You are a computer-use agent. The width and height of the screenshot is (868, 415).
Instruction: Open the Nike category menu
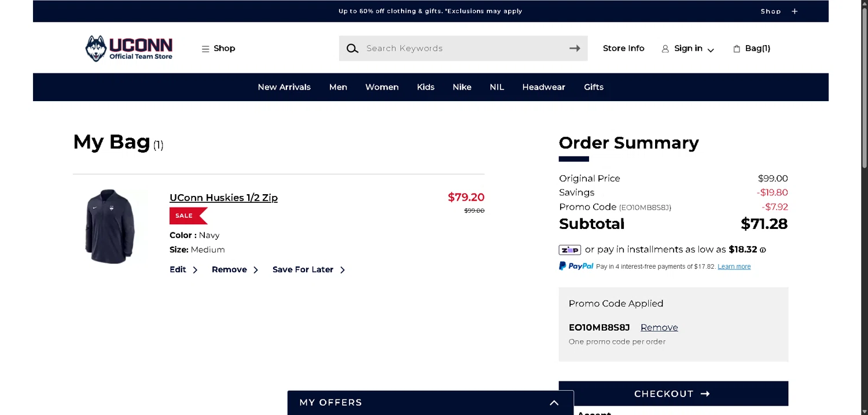462,87
